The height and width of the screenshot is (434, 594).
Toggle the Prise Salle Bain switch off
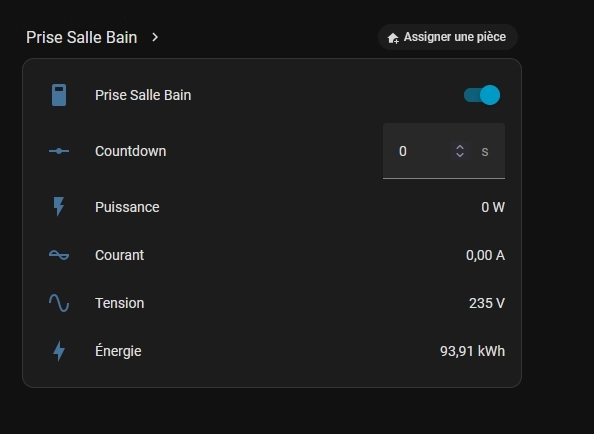coord(482,95)
